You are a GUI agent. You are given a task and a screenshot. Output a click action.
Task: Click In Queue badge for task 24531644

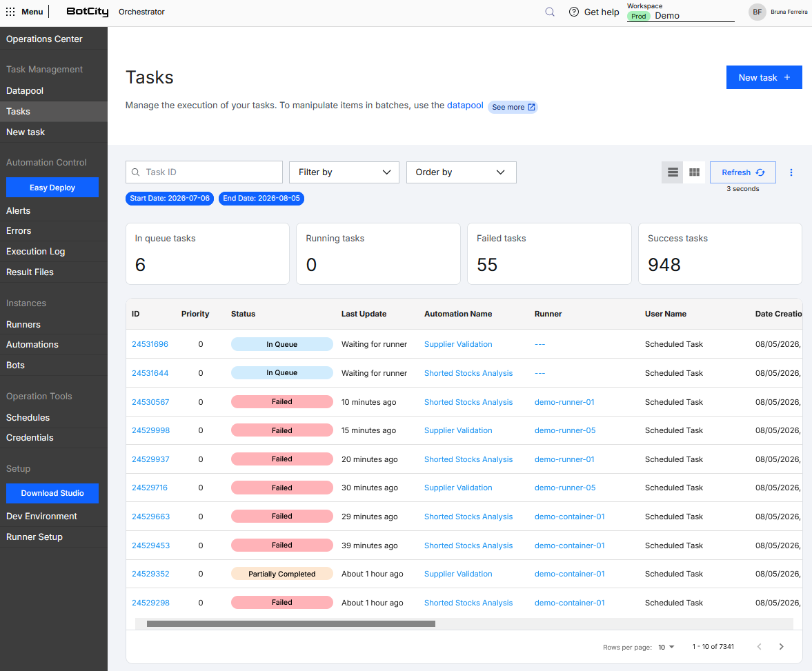(281, 373)
